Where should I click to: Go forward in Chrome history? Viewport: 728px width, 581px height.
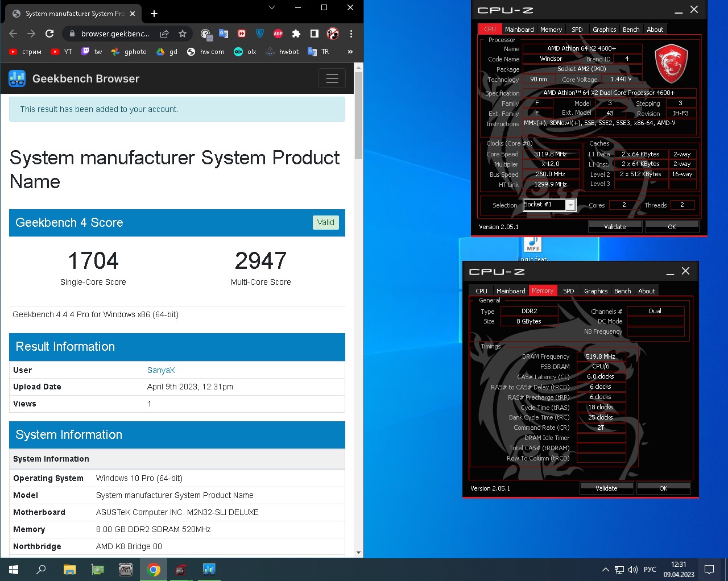pos(31,34)
